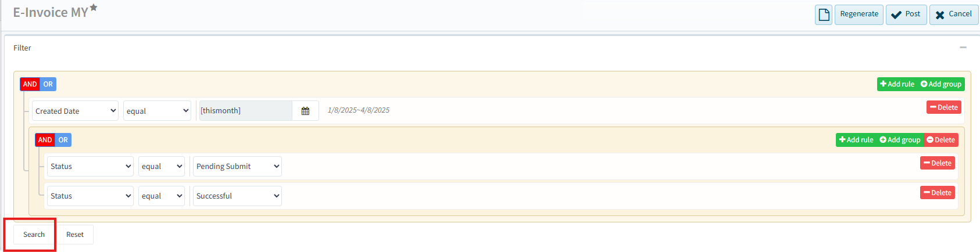Switch the outer group to OR
This screenshot has height=252, width=980.
coord(48,84)
